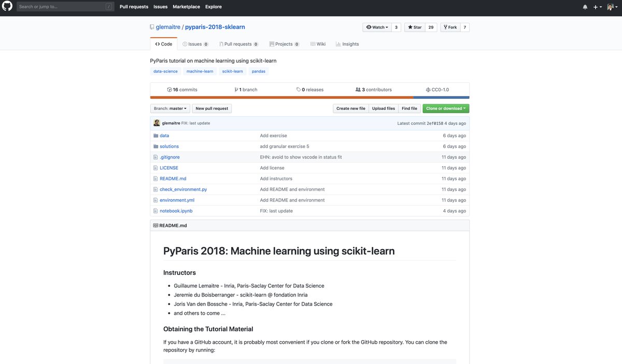This screenshot has height=364, width=622.
Task: Open the Wiki tab
Action: [318, 44]
